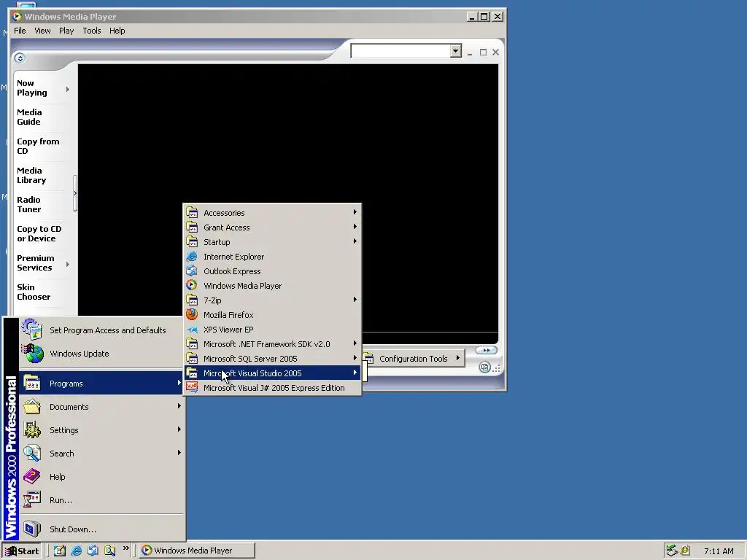This screenshot has width=747, height=560.
Task: Click the key-shaped tray icon
Action: 685,551
